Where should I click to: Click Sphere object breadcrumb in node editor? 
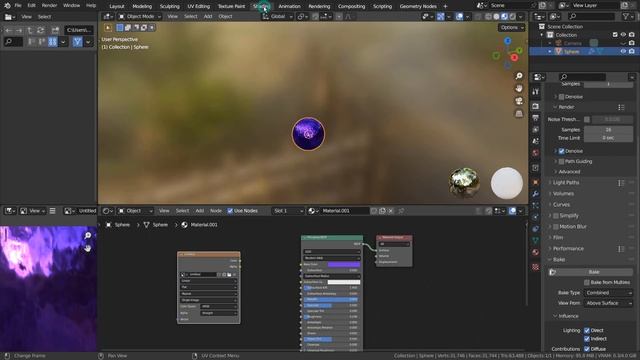[x=118, y=224]
